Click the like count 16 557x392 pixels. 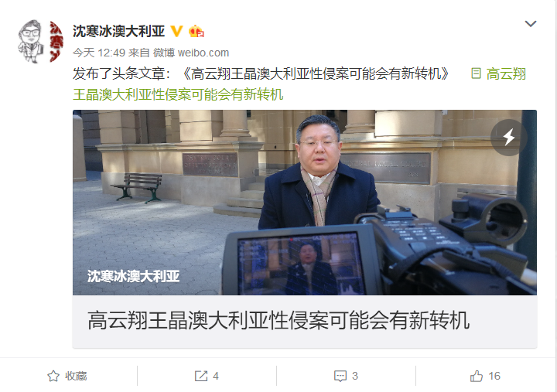[494, 376]
